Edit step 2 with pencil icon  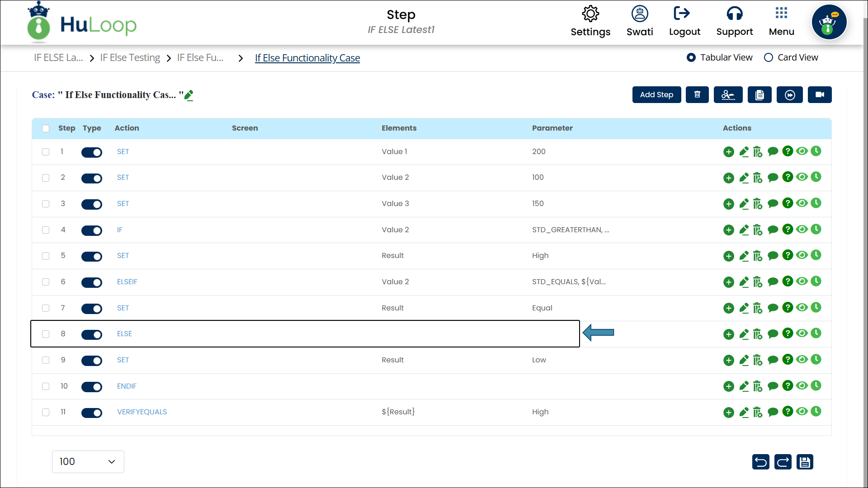coord(744,178)
